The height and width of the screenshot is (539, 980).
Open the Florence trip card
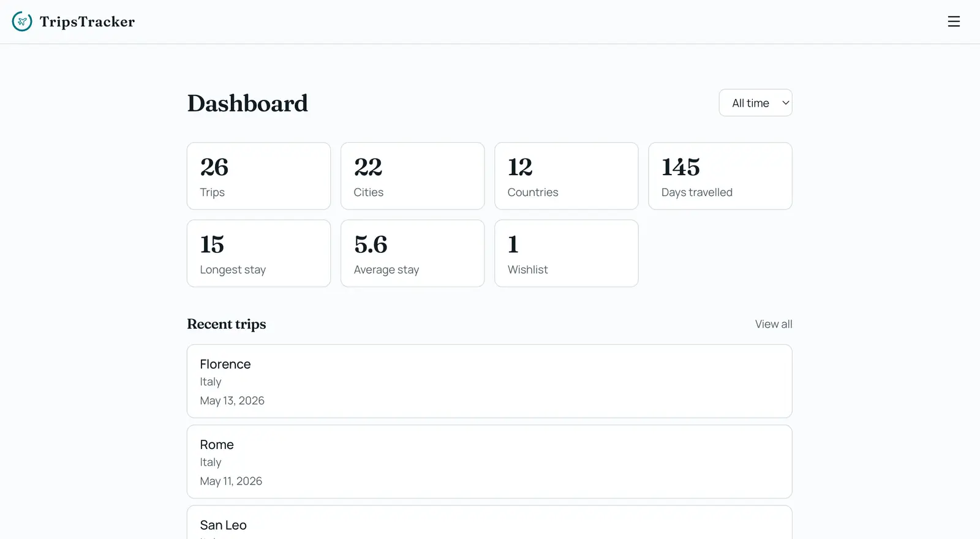tap(489, 381)
